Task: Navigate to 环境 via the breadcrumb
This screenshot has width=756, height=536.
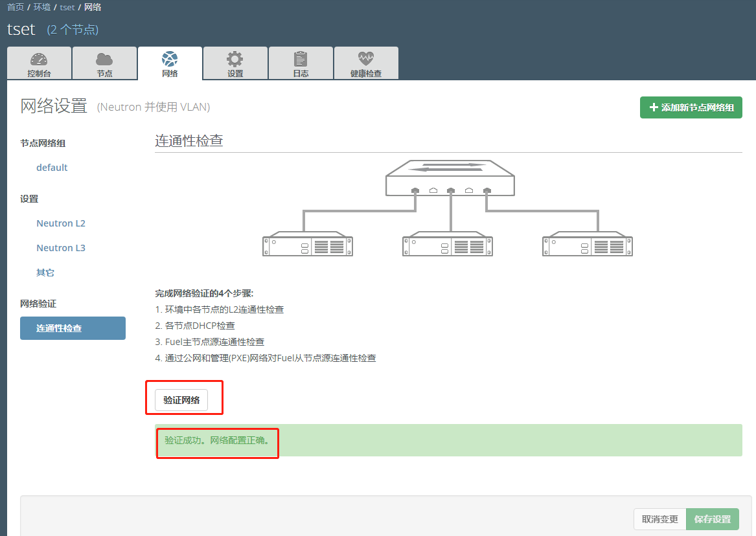Action: tap(41, 7)
